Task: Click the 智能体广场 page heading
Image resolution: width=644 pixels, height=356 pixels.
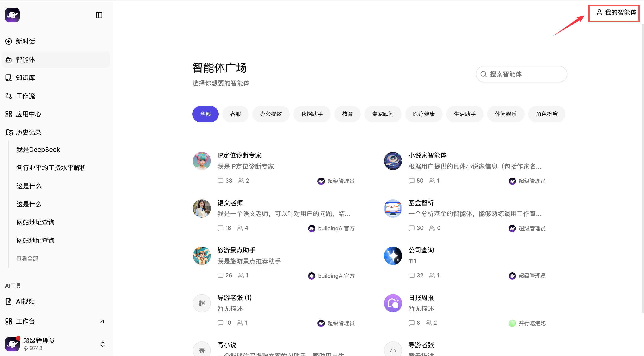Action: point(220,68)
